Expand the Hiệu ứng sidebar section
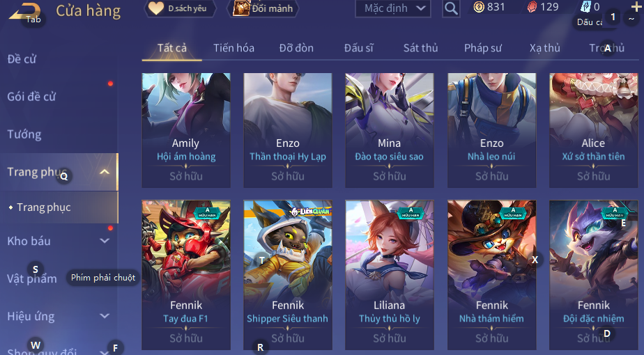This screenshot has width=644, height=355. point(105,316)
